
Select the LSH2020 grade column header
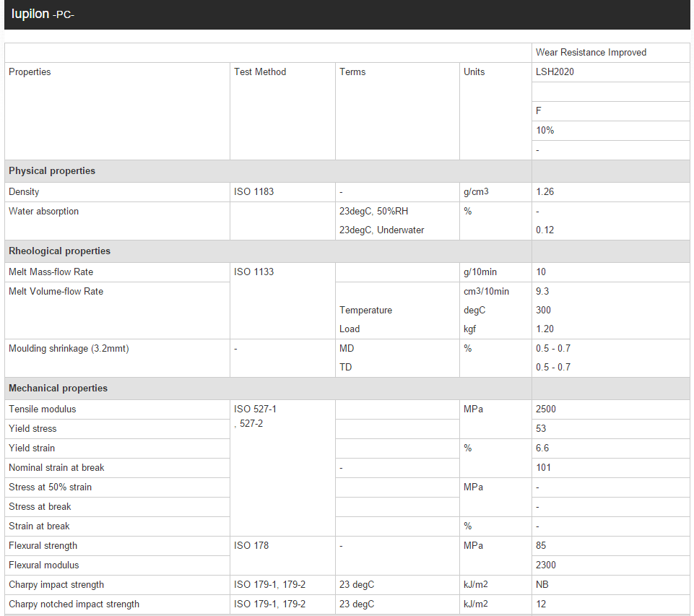coord(555,72)
